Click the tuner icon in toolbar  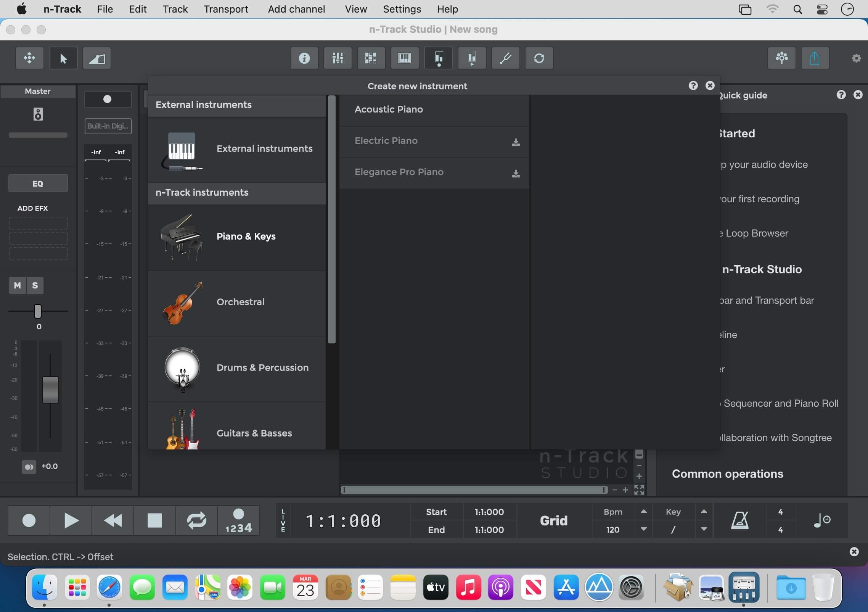[505, 58]
